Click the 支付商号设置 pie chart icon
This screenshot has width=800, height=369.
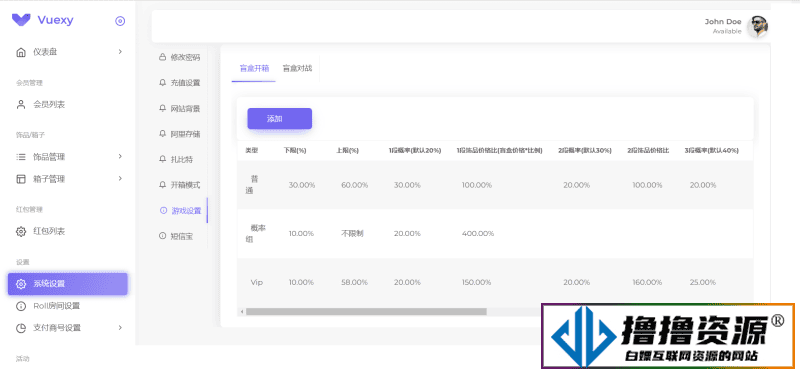21,328
